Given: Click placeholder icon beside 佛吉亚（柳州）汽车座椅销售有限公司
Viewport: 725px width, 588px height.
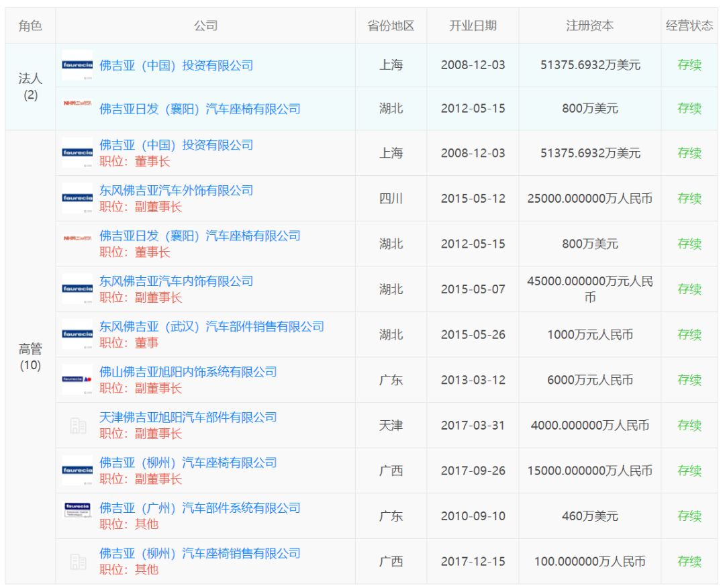Looking at the screenshot, I should pos(77,561).
